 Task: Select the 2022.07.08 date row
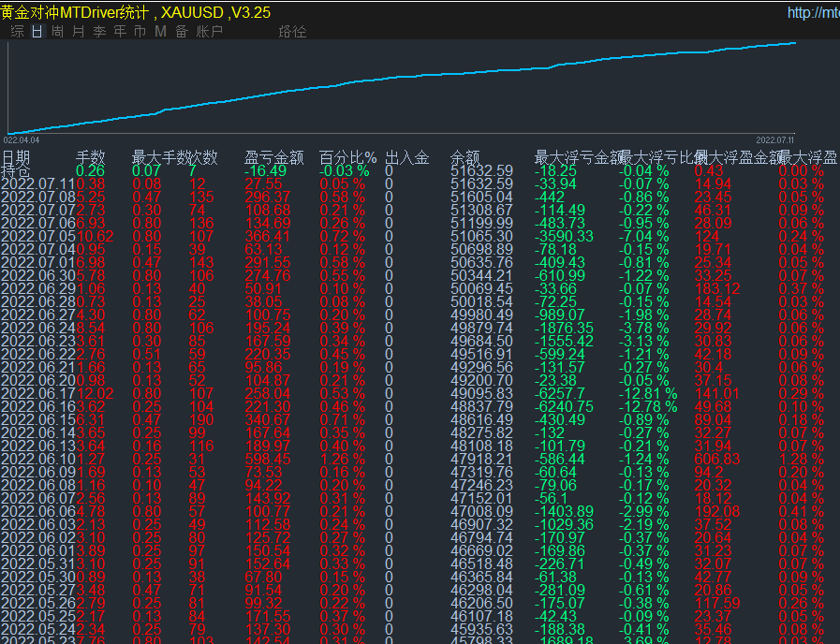tap(38, 197)
